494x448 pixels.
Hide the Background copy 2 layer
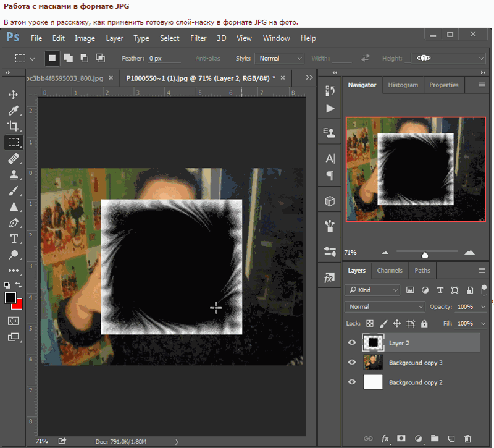[x=352, y=382]
